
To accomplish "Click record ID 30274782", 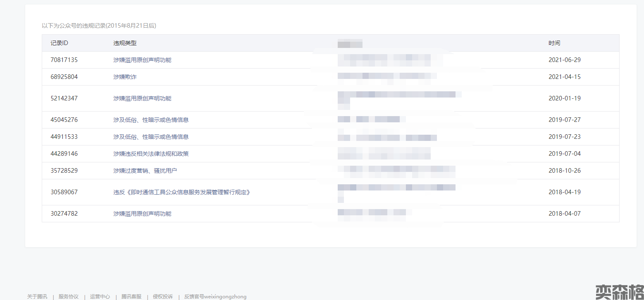I will pyautogui.click(x=64, y=214).
